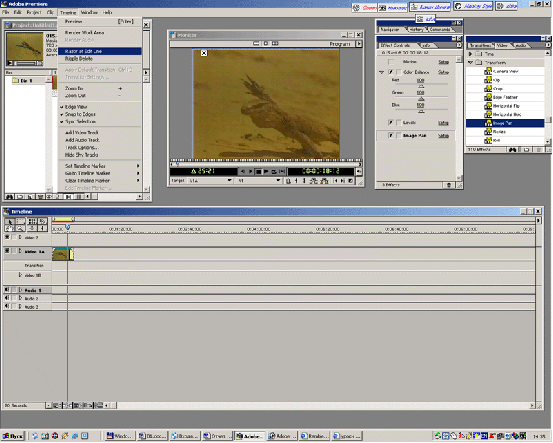Select the Zoom tool in Timeline toolbox
The image size is (553, 443).
point(20,228)
